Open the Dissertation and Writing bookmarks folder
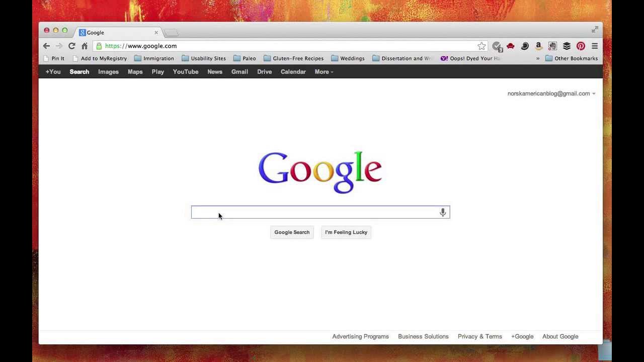The image size is (644, 362). (402, 58)
